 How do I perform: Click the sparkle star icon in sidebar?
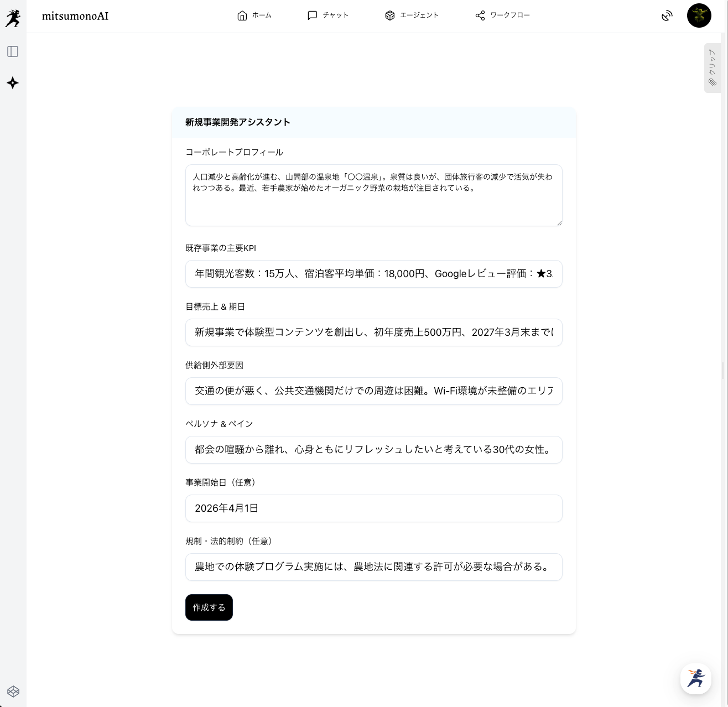click(13, 83)
